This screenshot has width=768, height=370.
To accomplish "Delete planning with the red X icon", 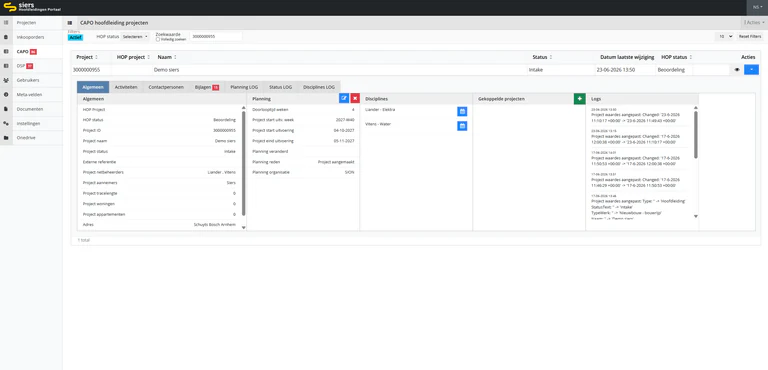I will (355, 99).
